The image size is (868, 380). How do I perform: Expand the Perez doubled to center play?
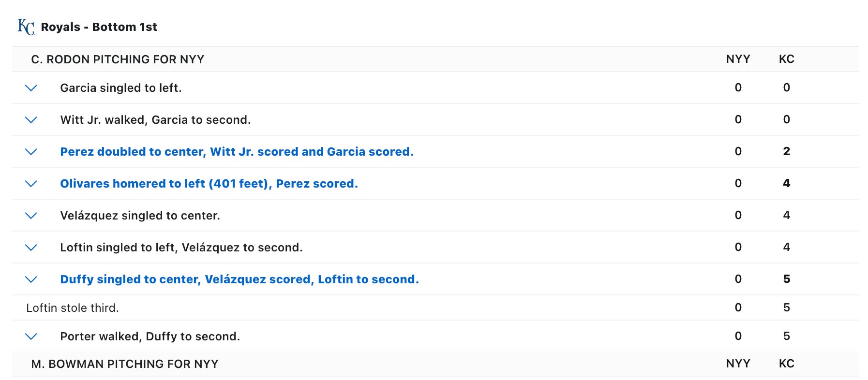coord(31,152)
